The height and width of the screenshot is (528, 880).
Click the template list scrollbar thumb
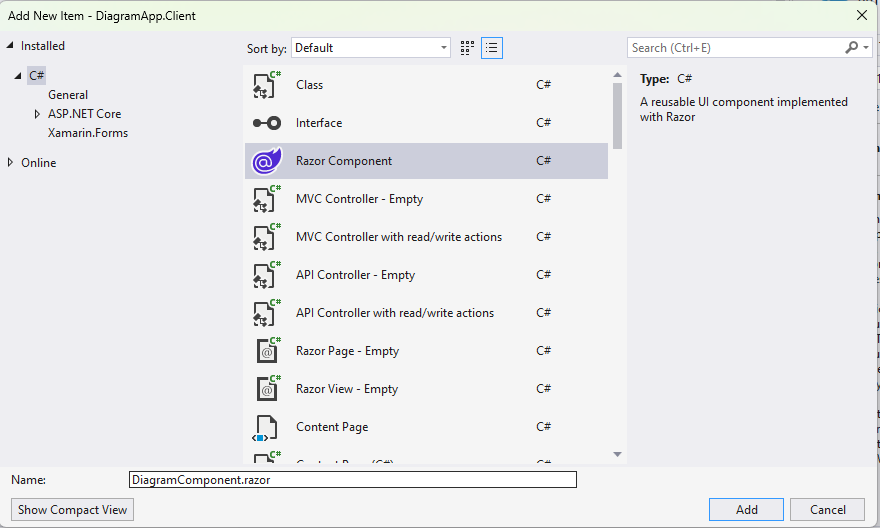tap(617, 116)
